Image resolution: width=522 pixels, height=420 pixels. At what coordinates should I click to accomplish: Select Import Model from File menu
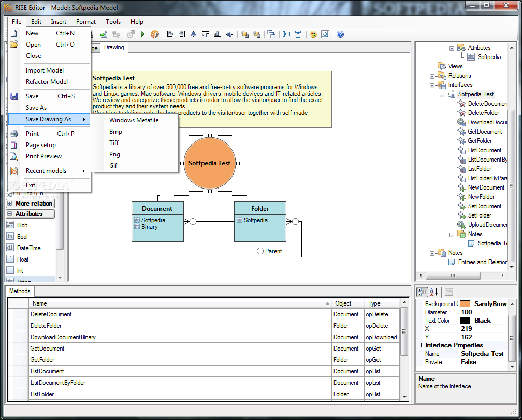coord(49,70)
